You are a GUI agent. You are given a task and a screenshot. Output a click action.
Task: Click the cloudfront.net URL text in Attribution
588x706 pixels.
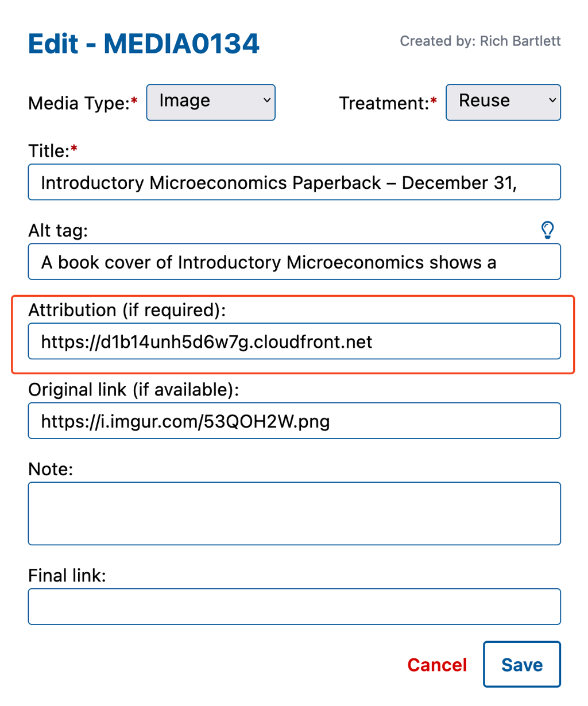tap(206, 341)
